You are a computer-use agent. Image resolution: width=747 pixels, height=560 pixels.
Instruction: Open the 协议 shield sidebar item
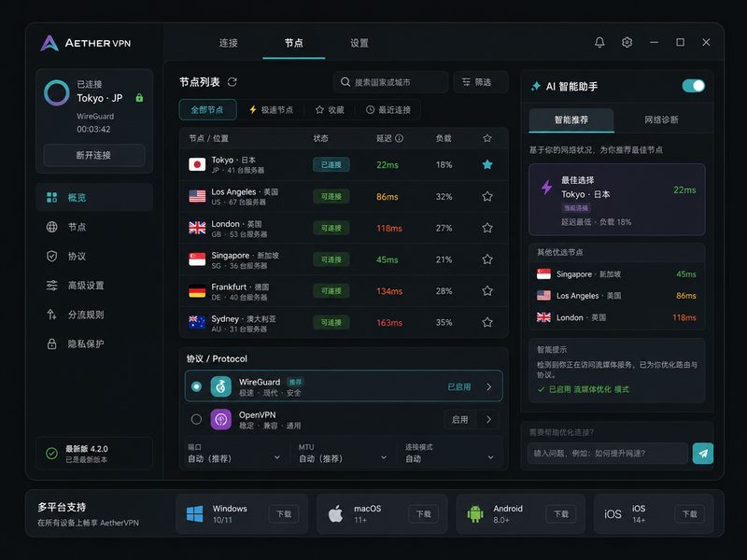(94, 256)
